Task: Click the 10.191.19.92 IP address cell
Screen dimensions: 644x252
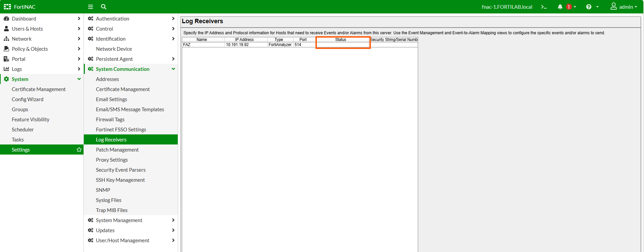Action: (246, 45)
